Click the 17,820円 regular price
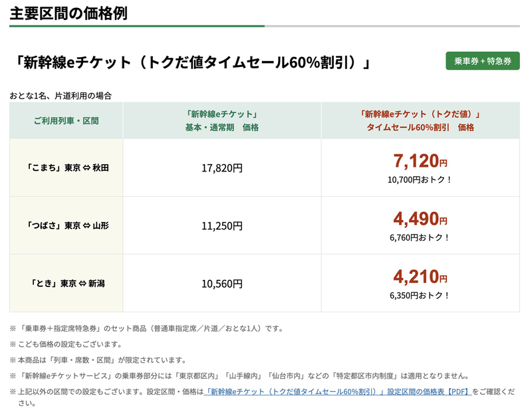The width and height of the screenshot is (532, 410). [x=221, y=168]
